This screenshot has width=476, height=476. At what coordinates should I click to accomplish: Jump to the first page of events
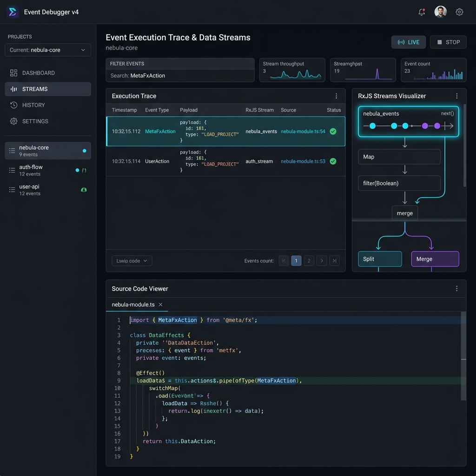(284, 261)
